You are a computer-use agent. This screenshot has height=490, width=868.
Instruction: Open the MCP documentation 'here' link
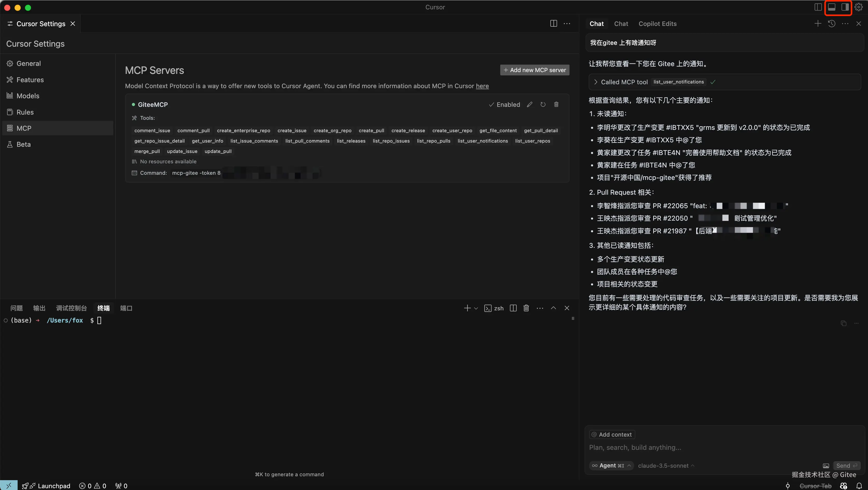482,86
